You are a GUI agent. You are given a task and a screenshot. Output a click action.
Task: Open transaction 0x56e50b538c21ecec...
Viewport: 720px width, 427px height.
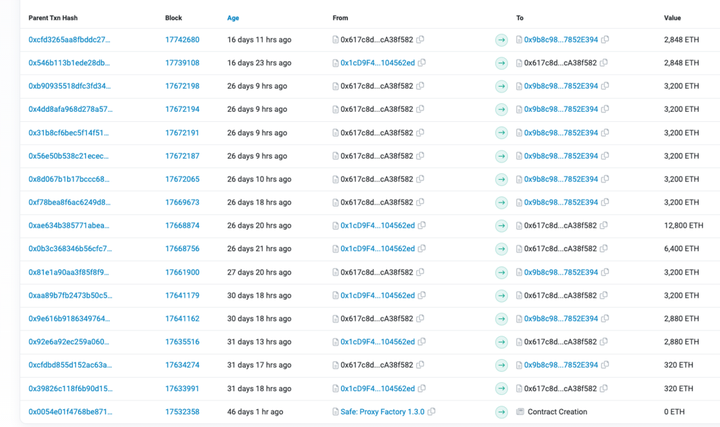[68, 156]
